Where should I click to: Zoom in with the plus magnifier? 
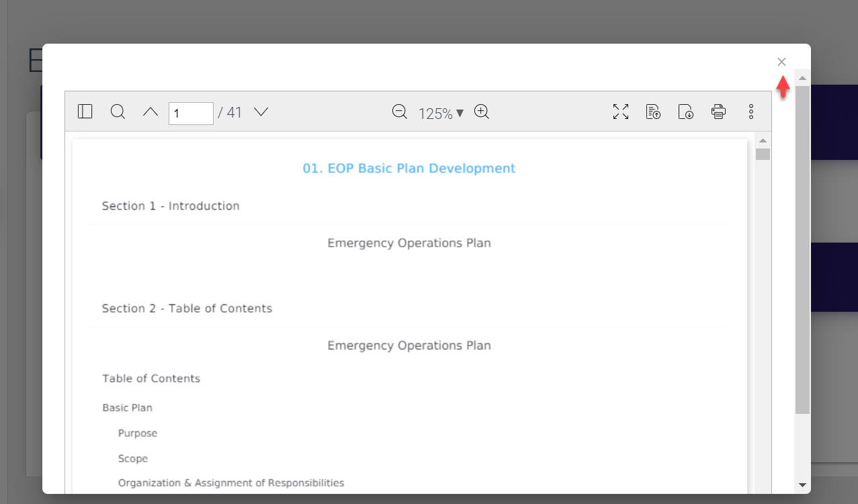[482, 112]
